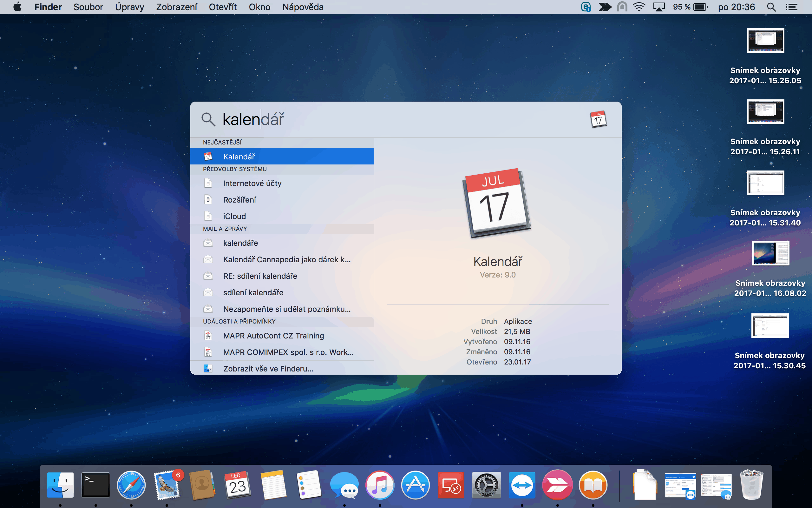
Task: Select Internetové účty preference result
Action: click(282, 183)
